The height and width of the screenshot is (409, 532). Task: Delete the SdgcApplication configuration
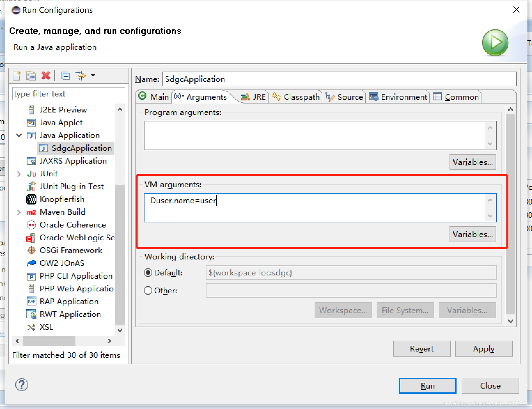tap(46, 76)
